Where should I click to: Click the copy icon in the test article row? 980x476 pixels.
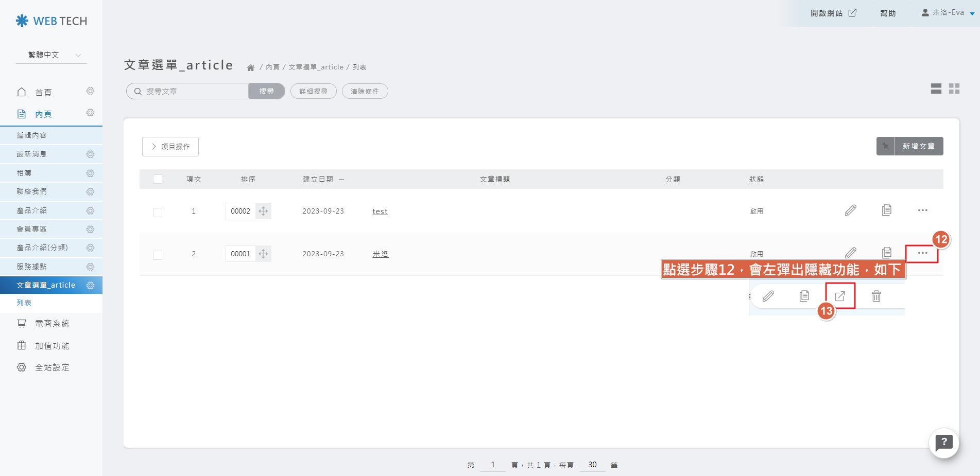click(886, 210)
